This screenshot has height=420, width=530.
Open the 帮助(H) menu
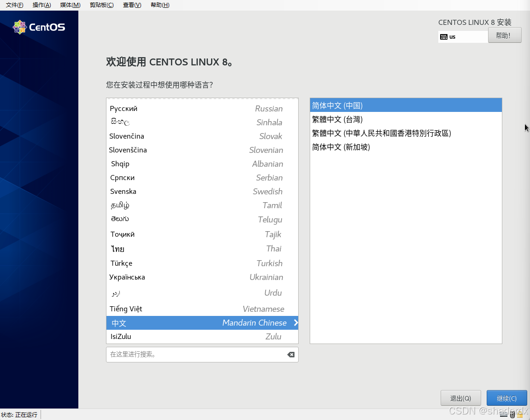click(160, 5)
